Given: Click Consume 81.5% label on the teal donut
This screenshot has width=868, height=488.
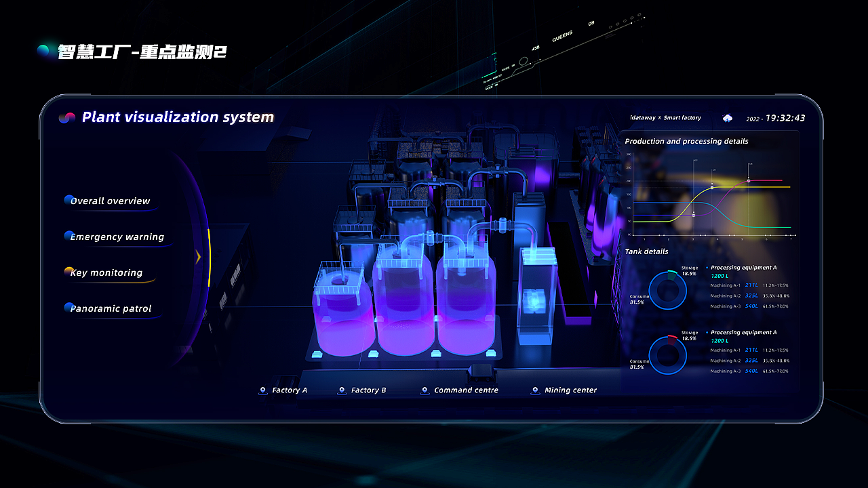Looking at the screenshot, I should coord(639,299).
